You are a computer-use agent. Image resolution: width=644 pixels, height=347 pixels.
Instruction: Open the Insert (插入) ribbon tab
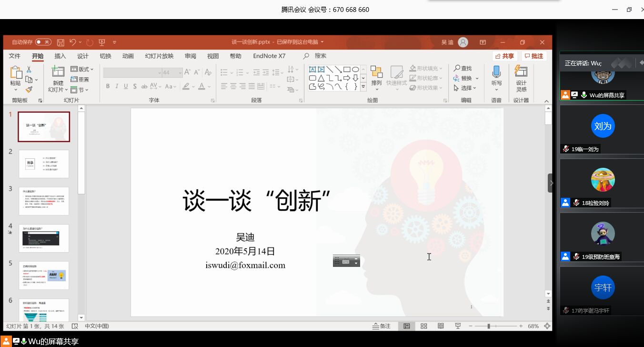click(x=60, y=56)
